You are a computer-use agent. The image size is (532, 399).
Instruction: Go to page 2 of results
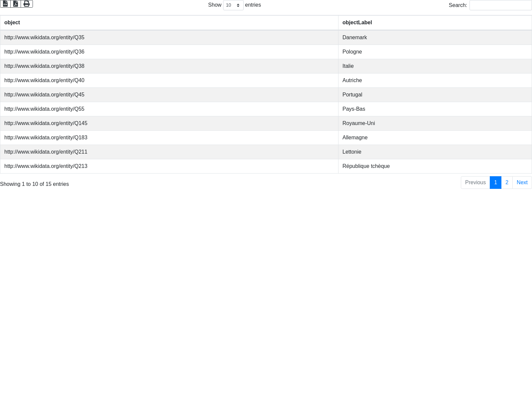(x=507, y=183)
